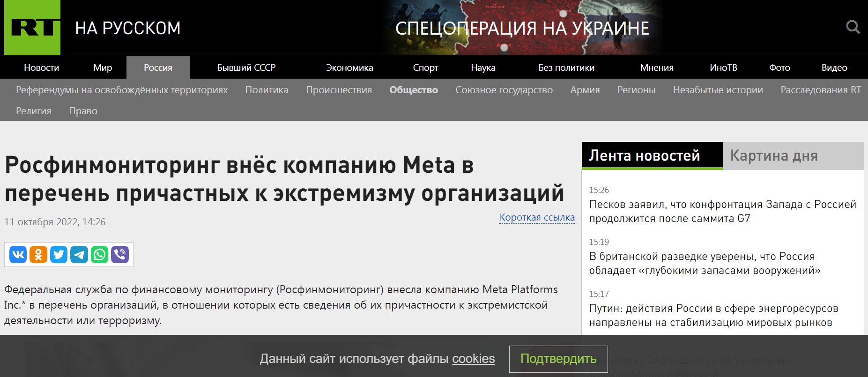
Task: Open the Наука section
Action: coord(483,67)
